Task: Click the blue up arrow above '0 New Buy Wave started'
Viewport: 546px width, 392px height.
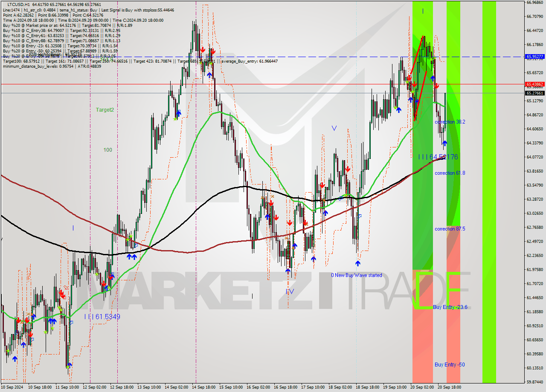Action: 357,263
